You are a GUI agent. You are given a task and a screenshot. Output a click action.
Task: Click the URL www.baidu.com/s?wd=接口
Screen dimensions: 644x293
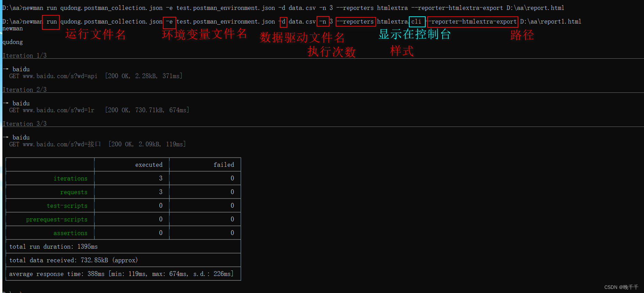pos(62,144)
